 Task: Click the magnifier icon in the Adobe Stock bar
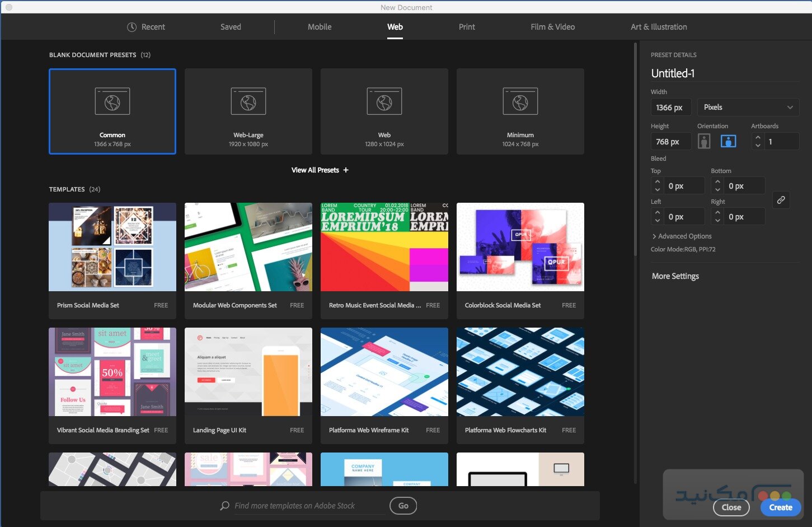225,506
